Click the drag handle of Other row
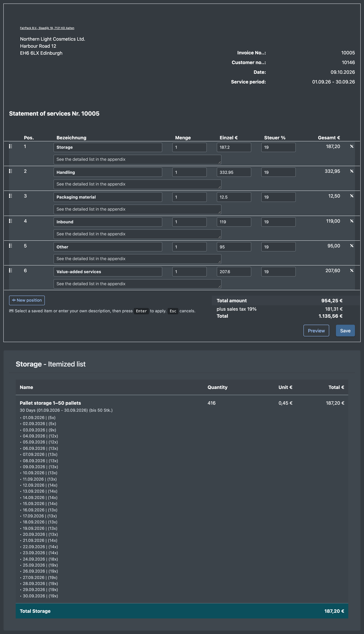 coord(11,246)
